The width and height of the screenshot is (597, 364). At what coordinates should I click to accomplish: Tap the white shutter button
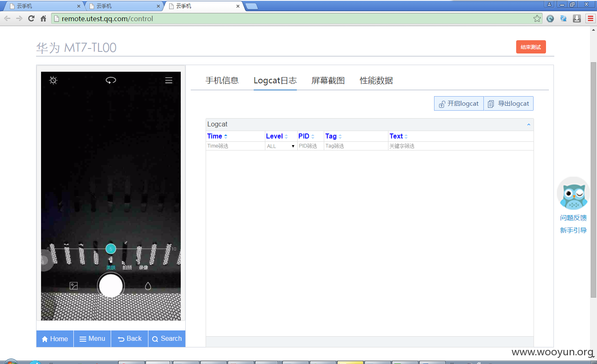111,286
